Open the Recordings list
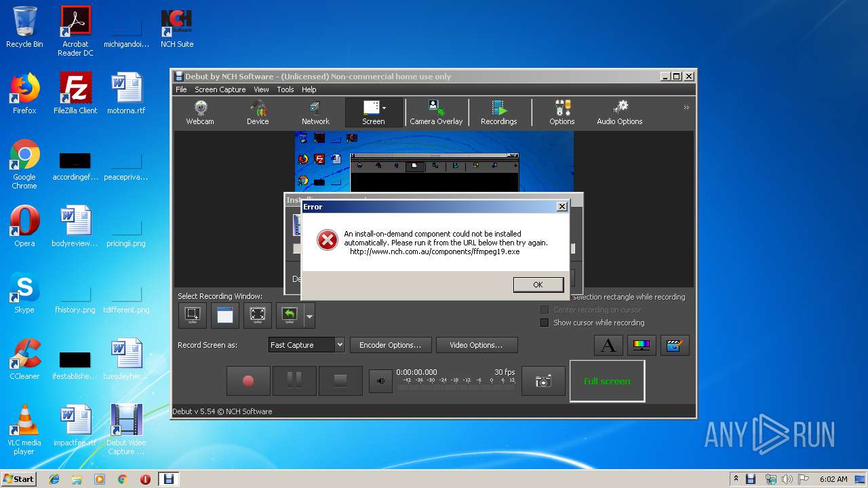Viewport: 868px width, 488px height. [498, 113]
